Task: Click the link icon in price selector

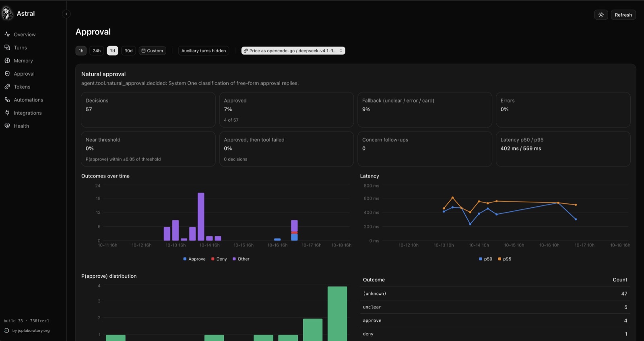Action: [x=246, y=51]
